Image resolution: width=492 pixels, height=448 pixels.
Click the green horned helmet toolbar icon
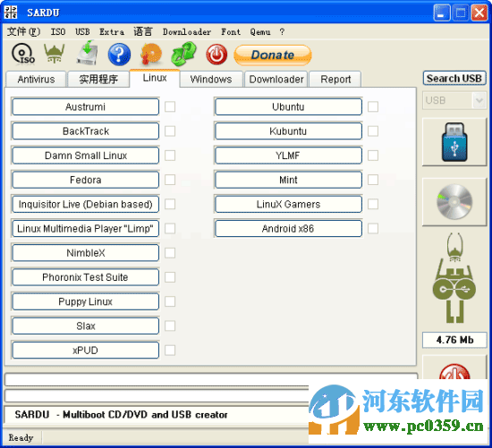tap(55, 54)
